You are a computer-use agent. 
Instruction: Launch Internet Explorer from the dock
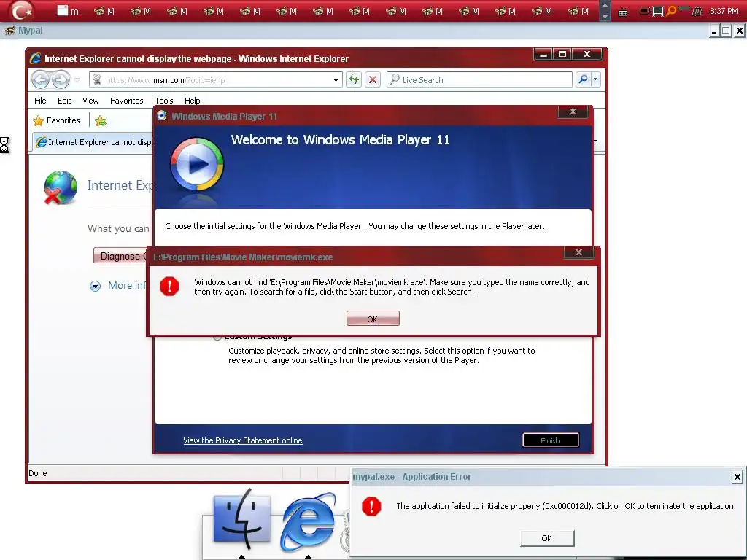309,521
